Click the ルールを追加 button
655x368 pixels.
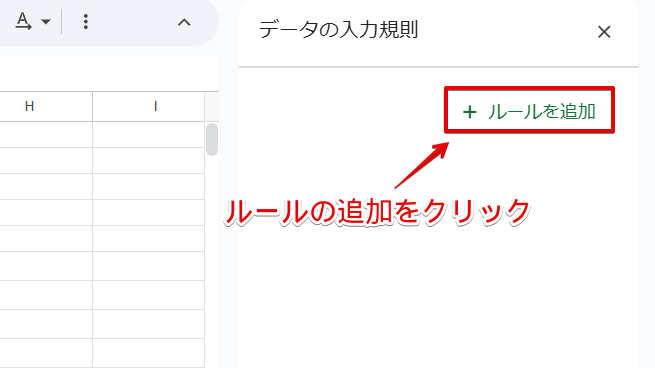529,111
